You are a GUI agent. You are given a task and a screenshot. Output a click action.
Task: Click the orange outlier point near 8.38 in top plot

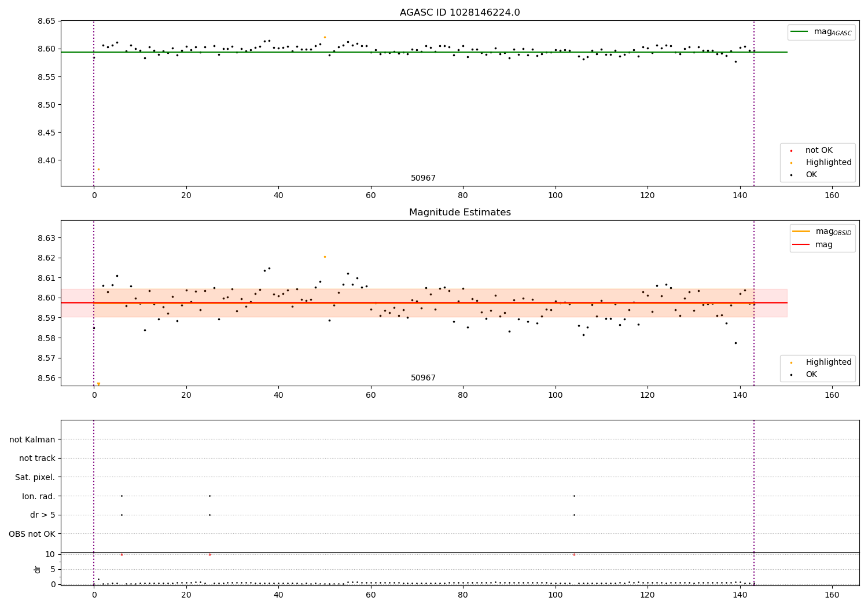[x=98, y=169]
